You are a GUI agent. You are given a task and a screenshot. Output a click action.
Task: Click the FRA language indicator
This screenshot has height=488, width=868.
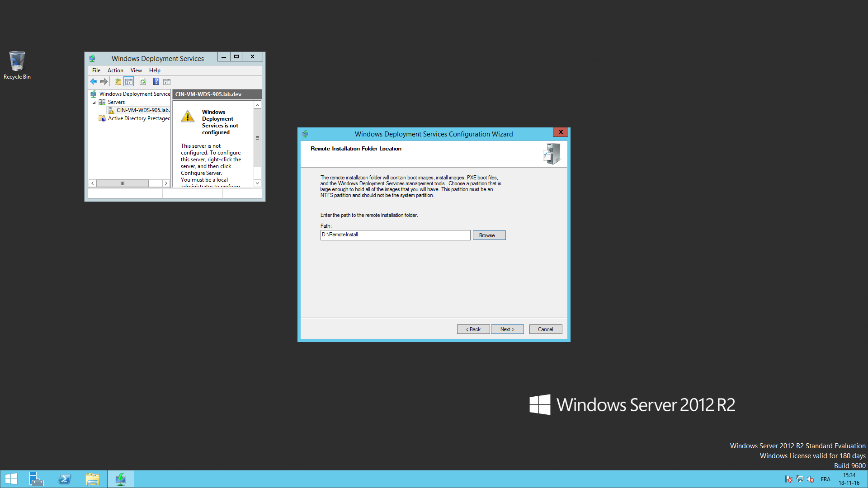[826, 479]
